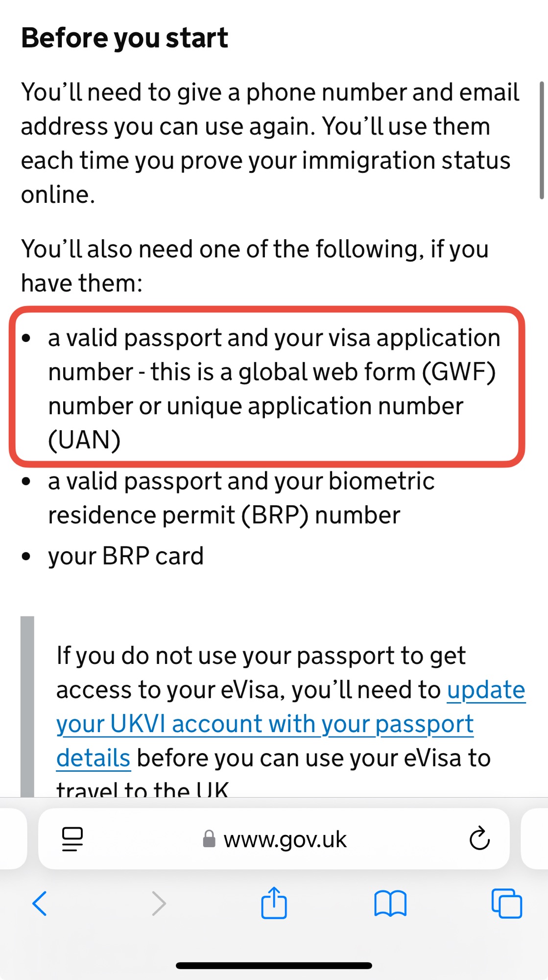Open the Share sheet
Viewport: 548px width, 980px height.
tap(274, 902)
